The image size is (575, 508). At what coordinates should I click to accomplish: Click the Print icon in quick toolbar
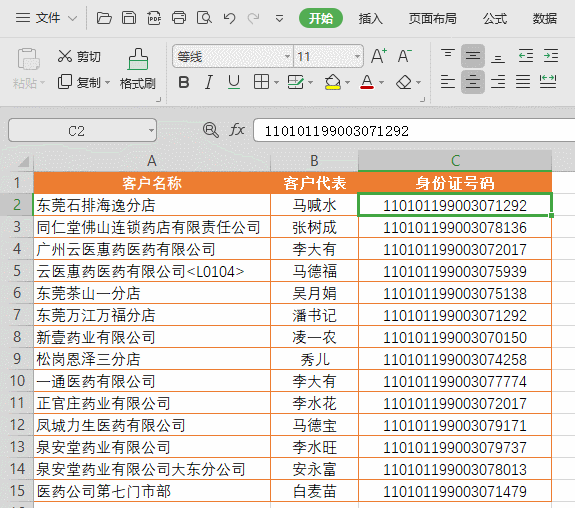point(179,18)
